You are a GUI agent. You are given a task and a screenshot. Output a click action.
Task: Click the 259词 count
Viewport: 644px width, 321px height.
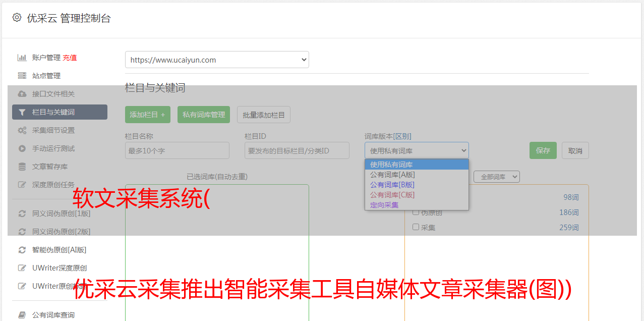[569, 228]
